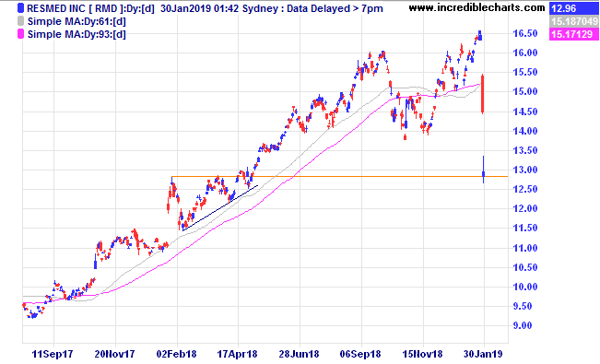The height and width of the screenshot is (364, 600).
Task: Click the 9.50 price axis label
Action: click(523, 306)
